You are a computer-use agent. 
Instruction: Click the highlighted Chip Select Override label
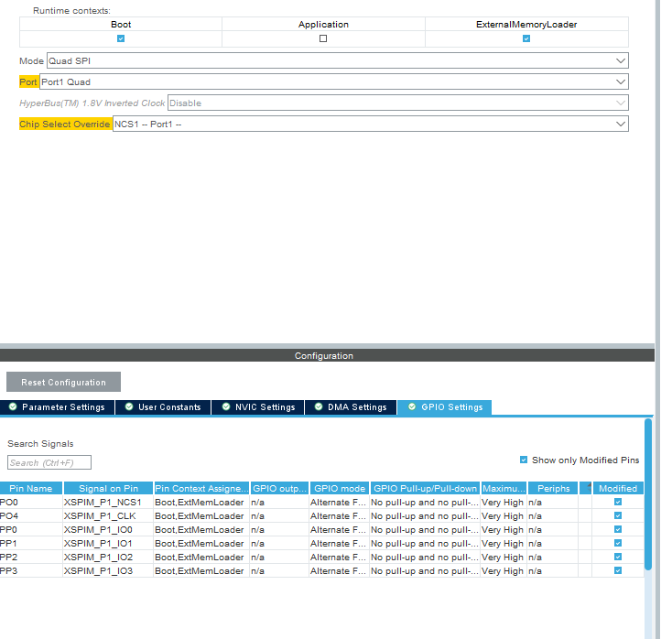pos(65,124)
